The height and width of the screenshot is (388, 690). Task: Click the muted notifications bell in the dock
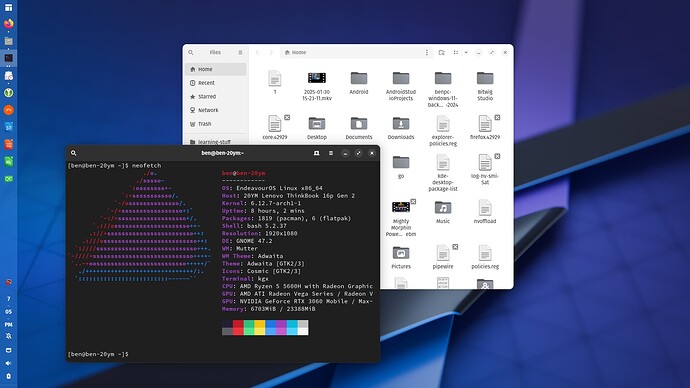[x=8, y=336]
